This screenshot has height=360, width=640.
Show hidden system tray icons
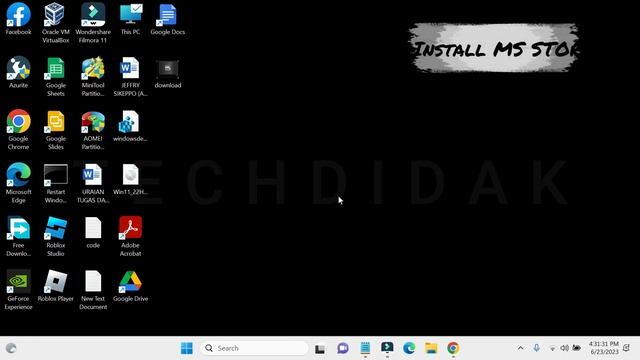tap(520, 348)
